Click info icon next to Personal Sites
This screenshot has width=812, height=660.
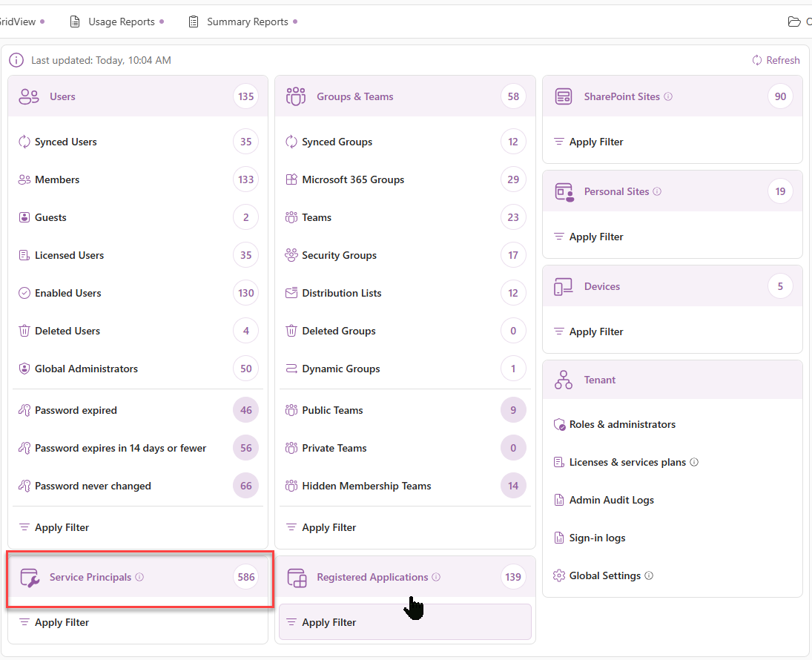click(x=657, y=191)
